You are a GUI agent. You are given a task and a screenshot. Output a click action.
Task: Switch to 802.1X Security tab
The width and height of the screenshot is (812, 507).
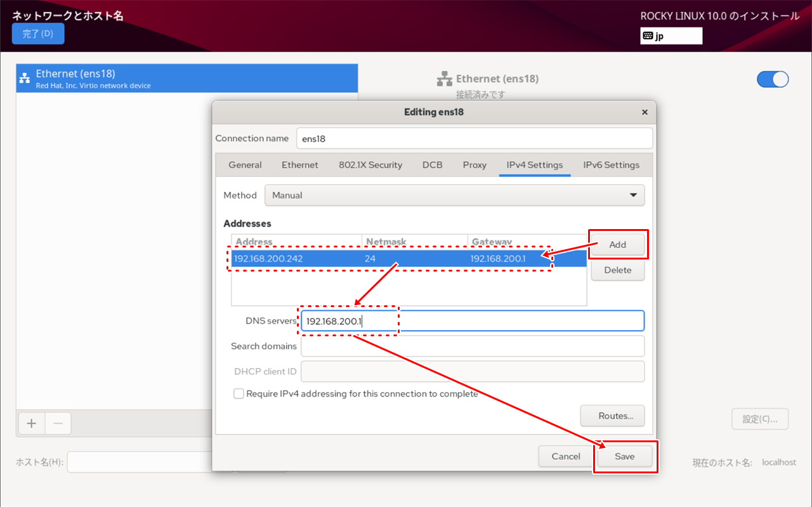pos(370,165)
